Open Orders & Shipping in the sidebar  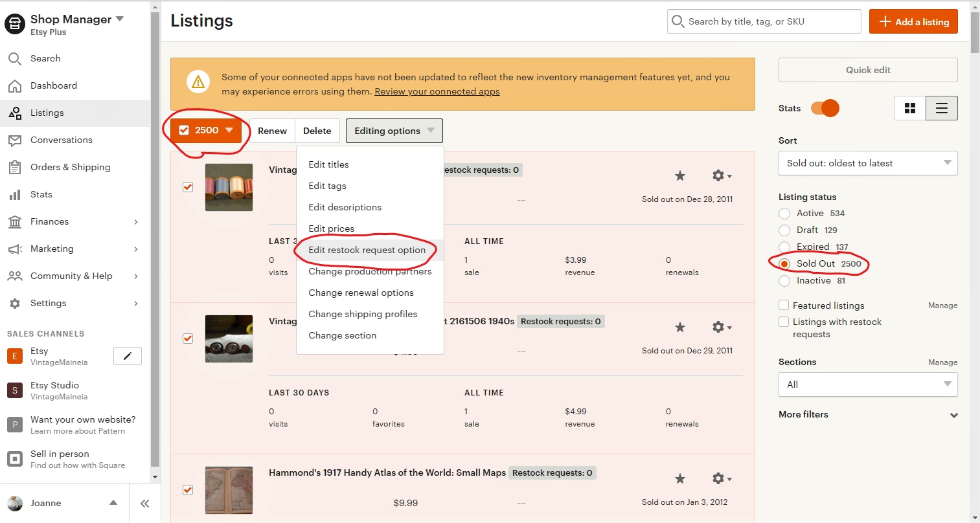(70, 167)
